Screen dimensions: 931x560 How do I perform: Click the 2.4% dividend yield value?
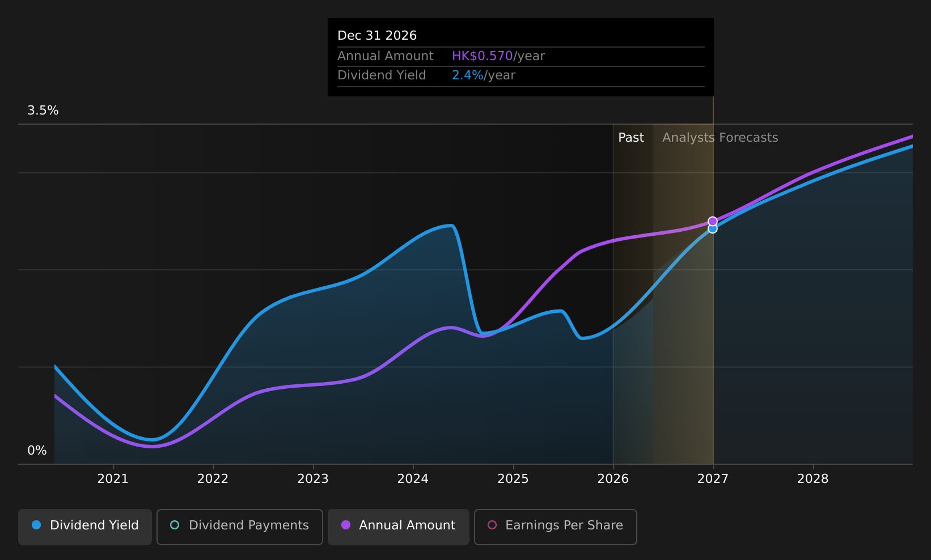tap(468, 75)
